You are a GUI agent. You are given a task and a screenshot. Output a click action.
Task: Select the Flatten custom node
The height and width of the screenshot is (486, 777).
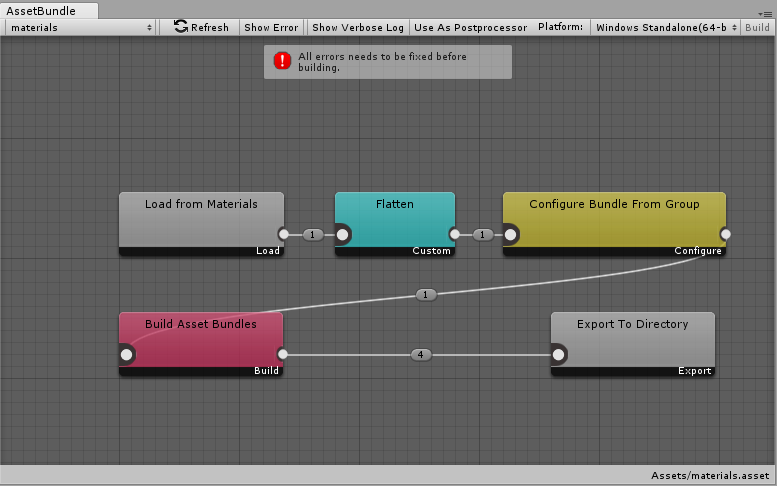click(395, 224)
